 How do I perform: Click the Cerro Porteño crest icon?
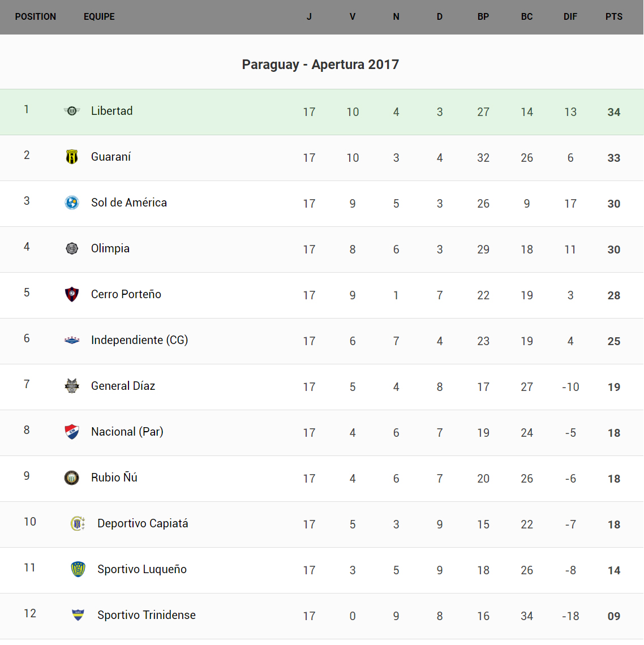72,294
